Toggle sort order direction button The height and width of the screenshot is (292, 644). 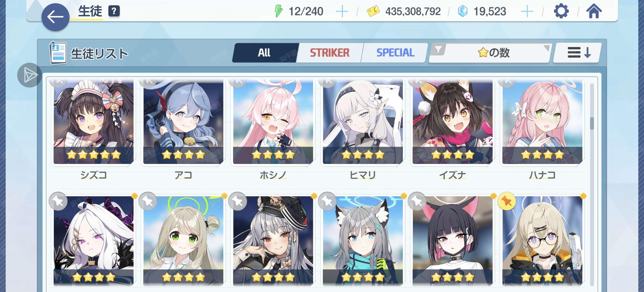(x=578, y=53)
